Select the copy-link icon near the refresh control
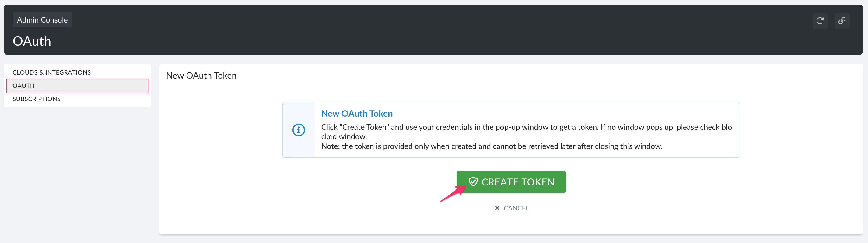Screen dimensions: 868x243 (842, 21)
